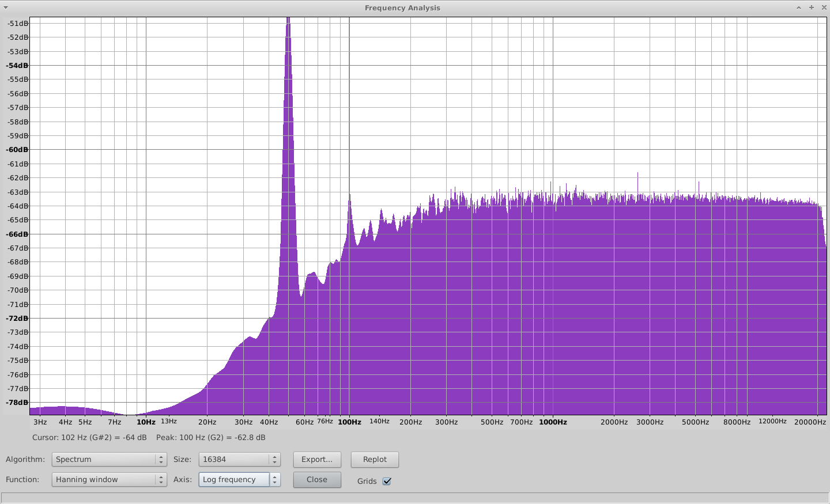Click the 12000Hz axis label
Image resolution: width=830 pixels, height=504 pixels.
(x=772, y=422)
